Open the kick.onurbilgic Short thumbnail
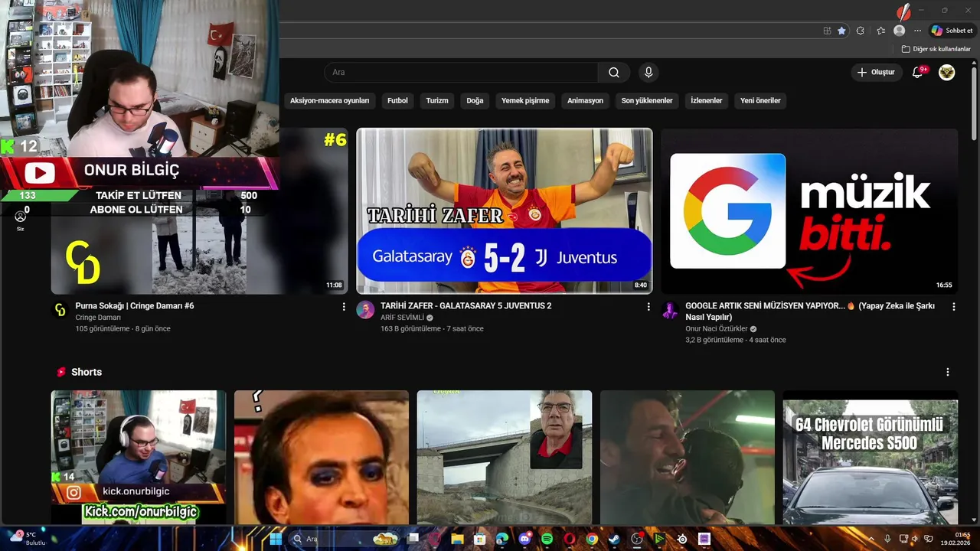980x551 pixels. click(139, 458)
